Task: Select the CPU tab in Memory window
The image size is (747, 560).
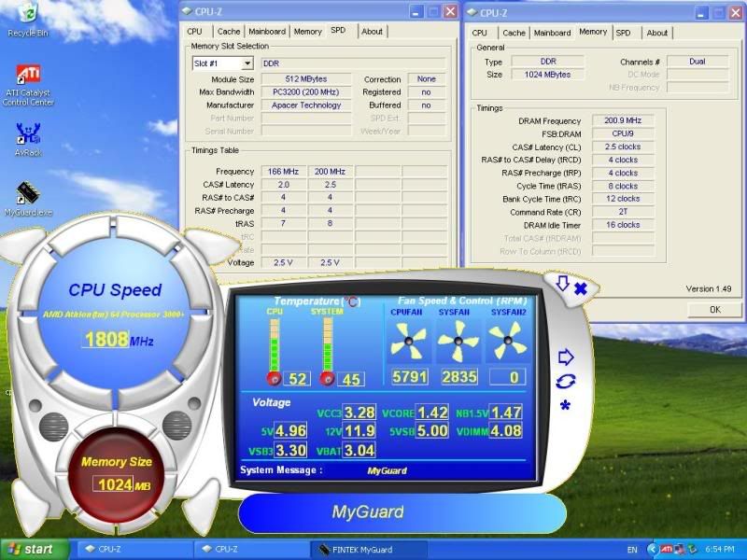Action: pyautogui.click(x=480, y=33)
